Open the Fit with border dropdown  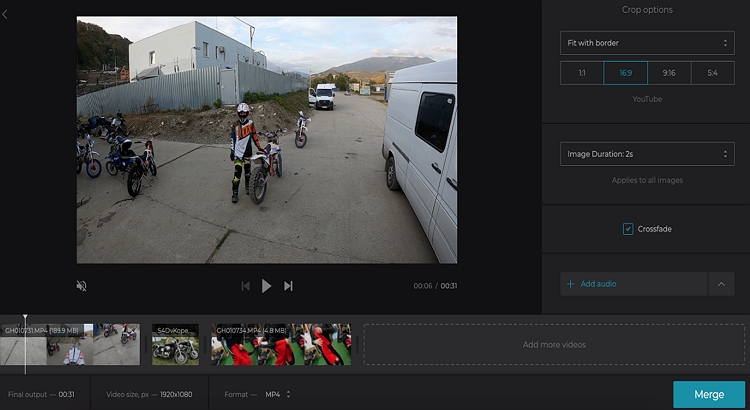(647, 43)
